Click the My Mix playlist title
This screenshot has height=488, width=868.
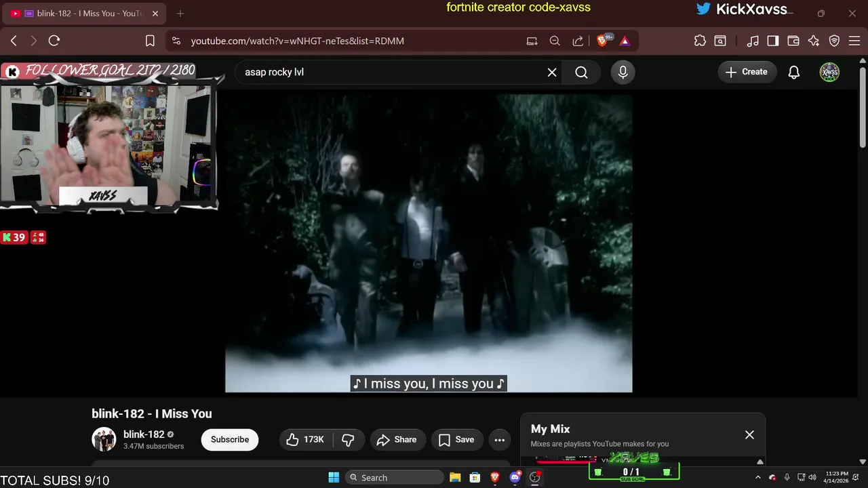pos(550,429)
